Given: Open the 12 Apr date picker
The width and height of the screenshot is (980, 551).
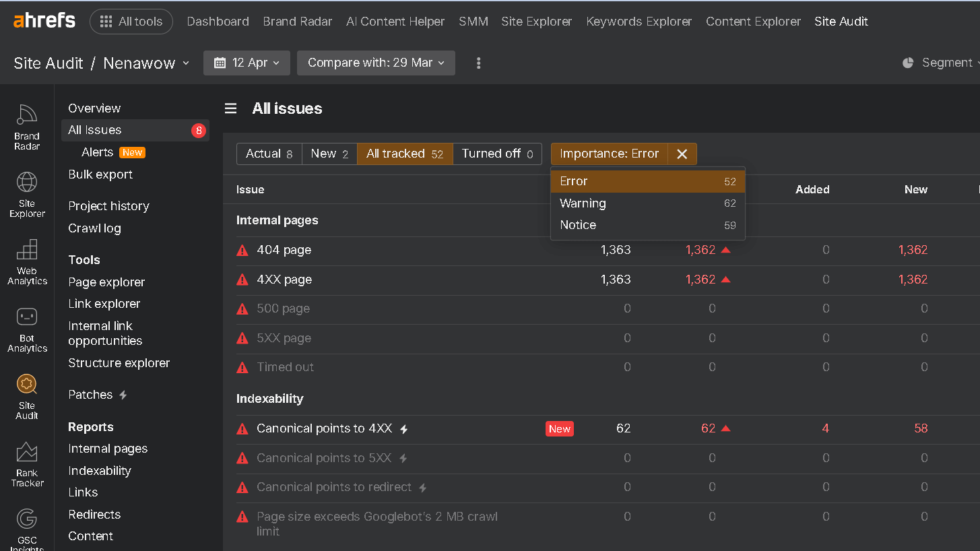Looking at the screenshot, I should pyautogui.click(x=247, y=63).
